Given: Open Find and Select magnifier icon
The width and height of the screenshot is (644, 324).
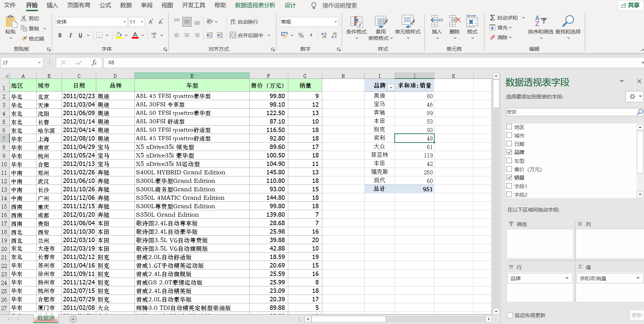Looking at the screenshot, I should pos(568,21).
